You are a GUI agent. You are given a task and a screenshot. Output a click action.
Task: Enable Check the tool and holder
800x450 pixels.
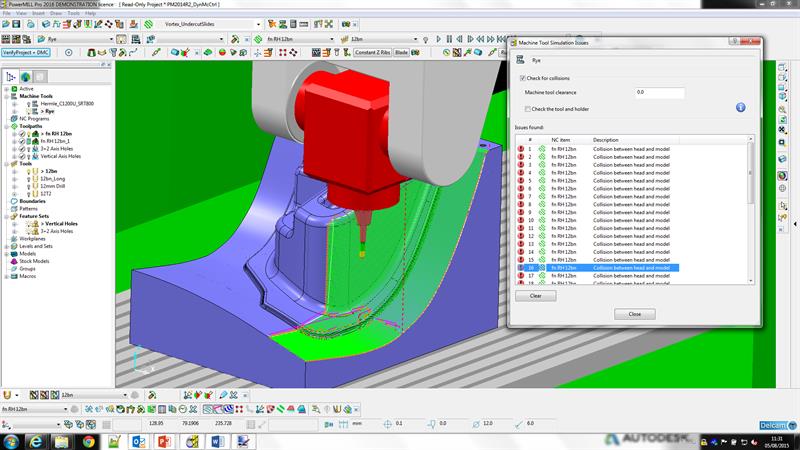point(528,109)
